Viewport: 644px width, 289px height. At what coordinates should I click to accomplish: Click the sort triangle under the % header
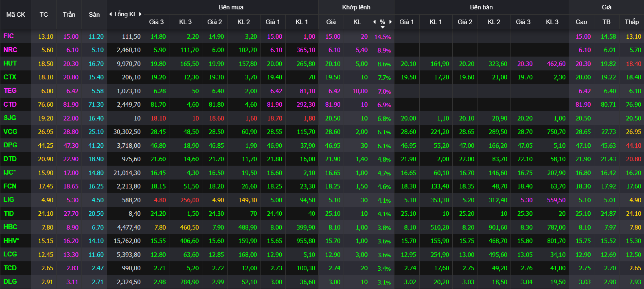(x=383, y=27)
